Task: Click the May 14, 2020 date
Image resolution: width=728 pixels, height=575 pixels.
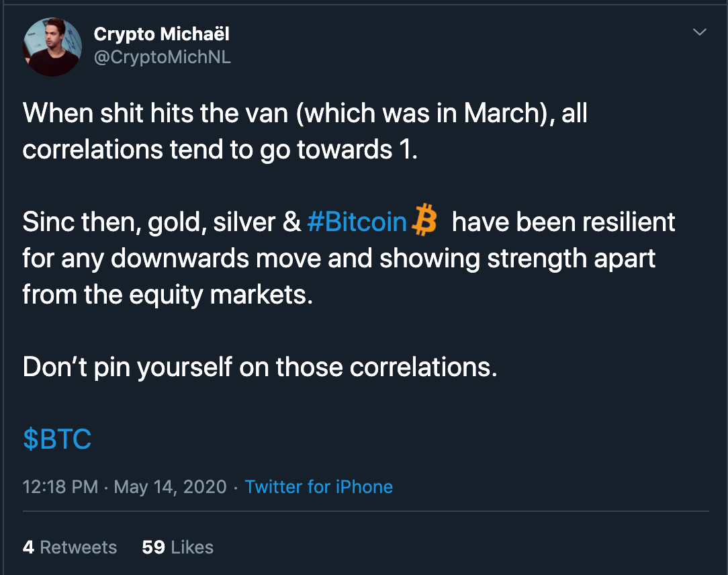Action: coord(171,486)
